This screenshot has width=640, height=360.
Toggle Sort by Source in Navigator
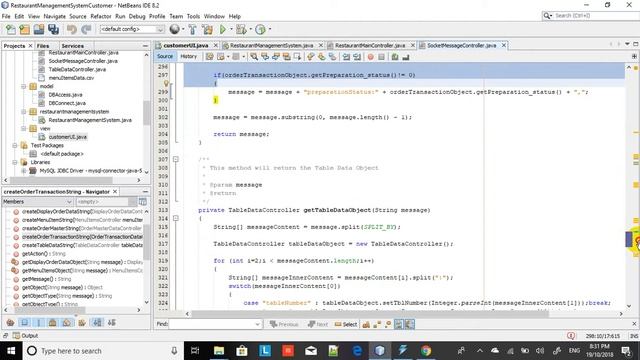coord(112,322)
